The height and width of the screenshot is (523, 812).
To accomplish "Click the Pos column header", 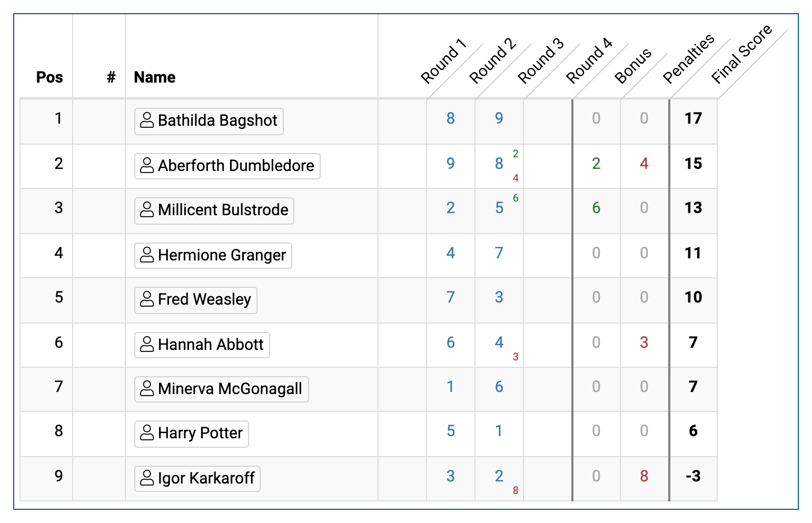I will 49,77.
